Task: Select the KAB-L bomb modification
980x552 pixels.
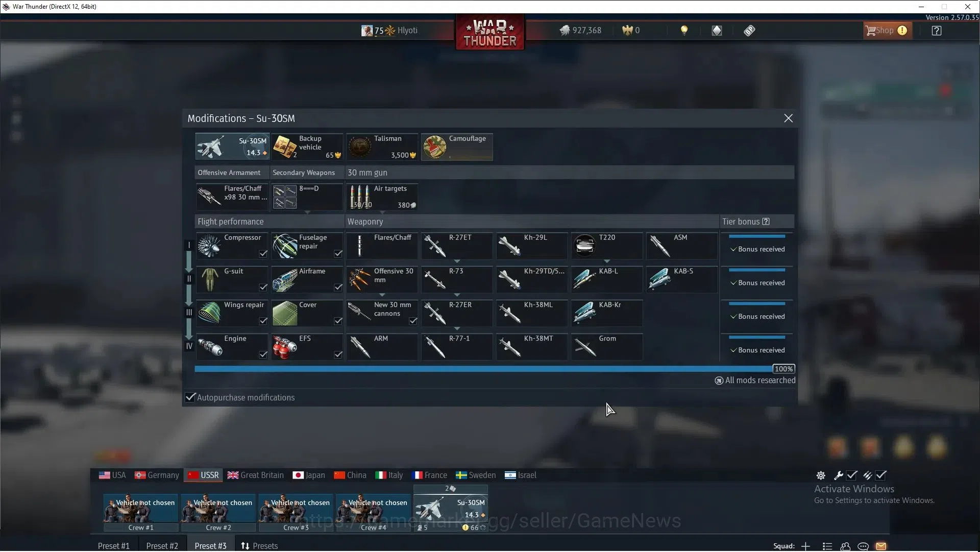Action: (x=607, y=279)
